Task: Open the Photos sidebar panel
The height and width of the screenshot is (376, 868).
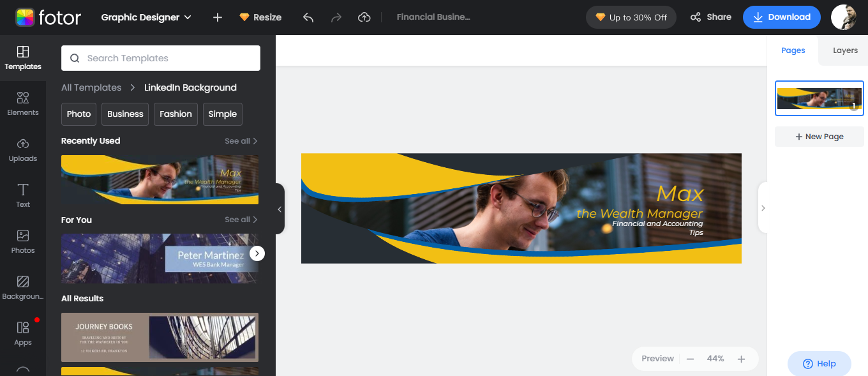Action: click(x=23, y=242)
